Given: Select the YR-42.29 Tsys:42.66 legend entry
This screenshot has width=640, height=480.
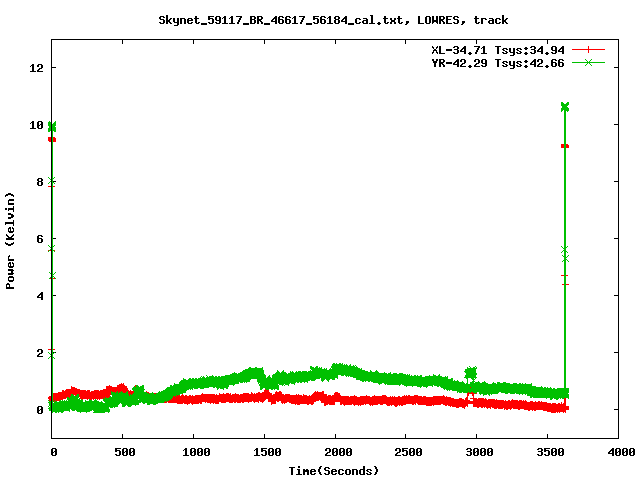Looking at the screenshot, I should click(x=498, y=63).
